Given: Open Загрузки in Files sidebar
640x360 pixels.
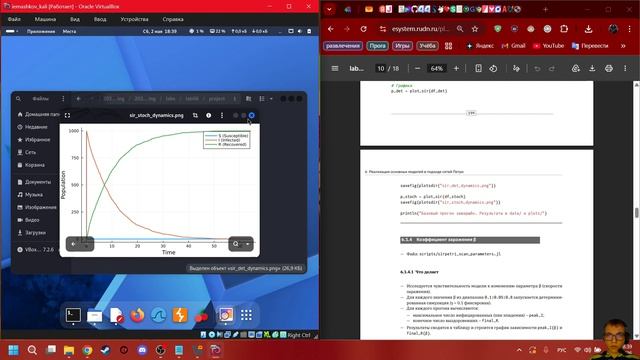Looking at the screenshot, I should point(32,233).
